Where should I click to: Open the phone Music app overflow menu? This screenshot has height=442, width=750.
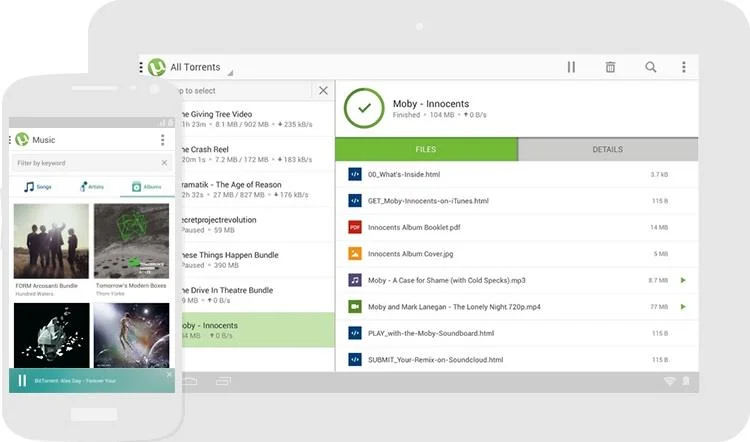[163, 140]
